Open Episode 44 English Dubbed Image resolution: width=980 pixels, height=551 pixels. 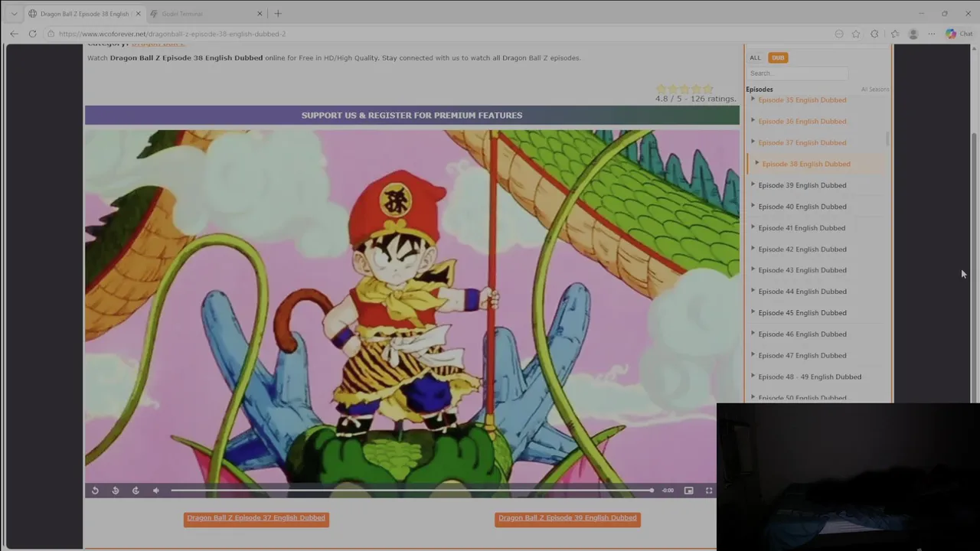(802, 292)
